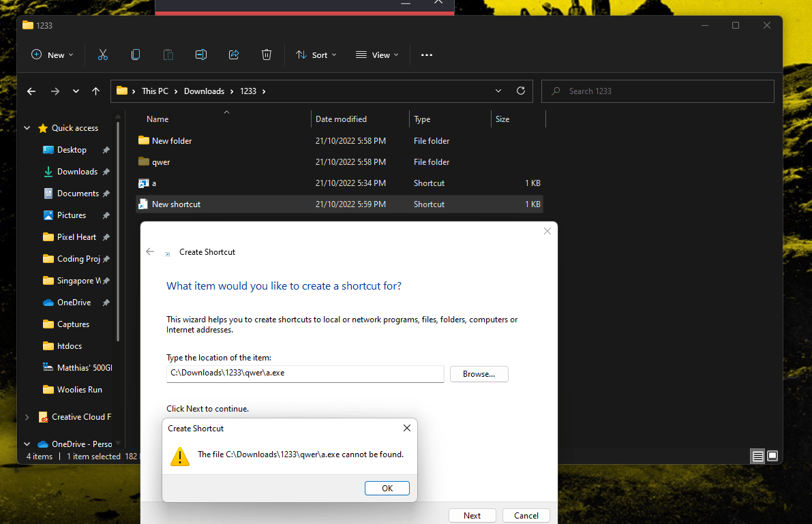Click the Share icon in the toolbar

coord(233,55)
